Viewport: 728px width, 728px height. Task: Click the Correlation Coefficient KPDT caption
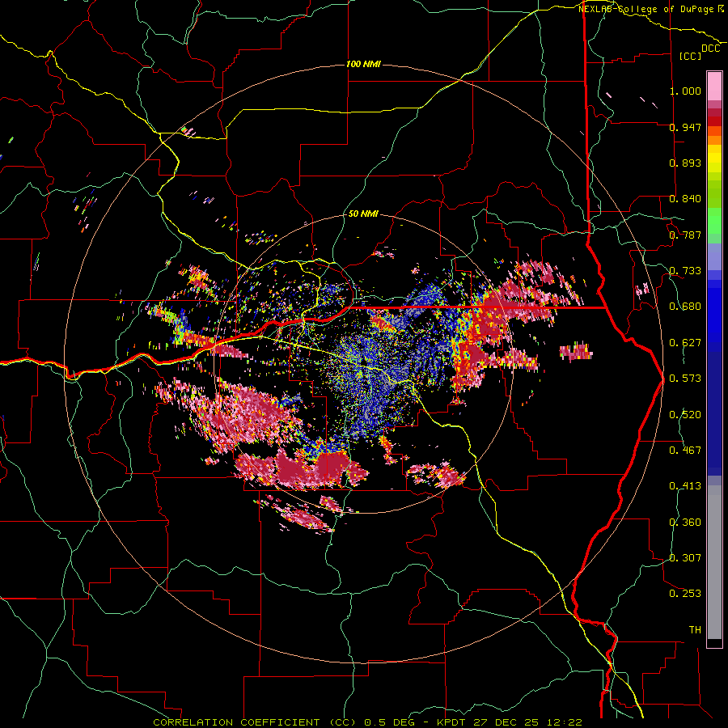368,722
